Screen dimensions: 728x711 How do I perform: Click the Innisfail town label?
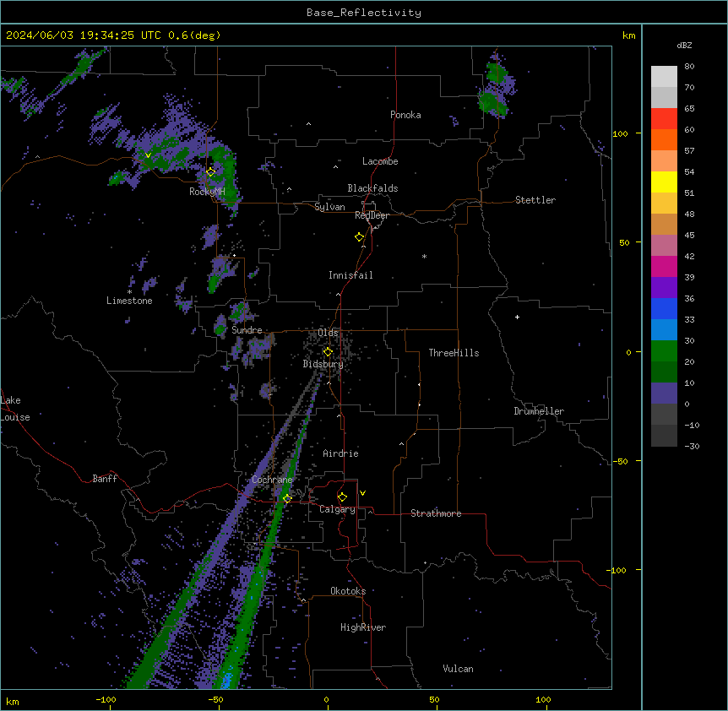350,275
